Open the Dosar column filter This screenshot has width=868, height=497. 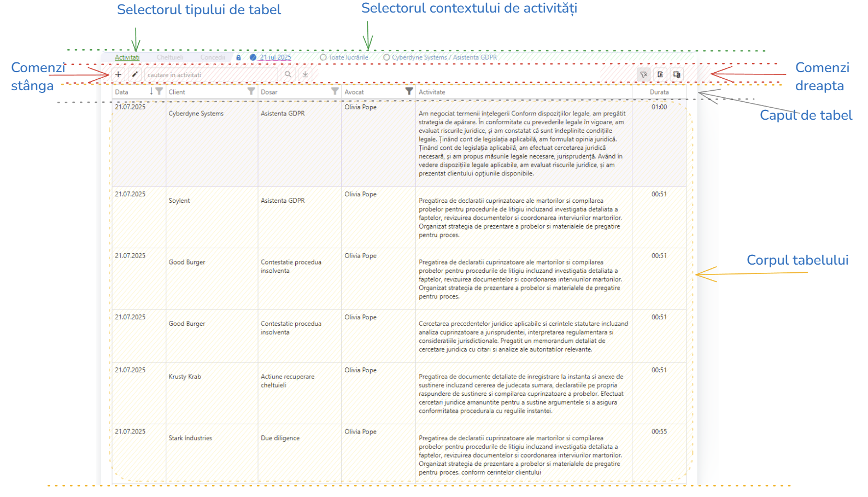tap(335, 91)
